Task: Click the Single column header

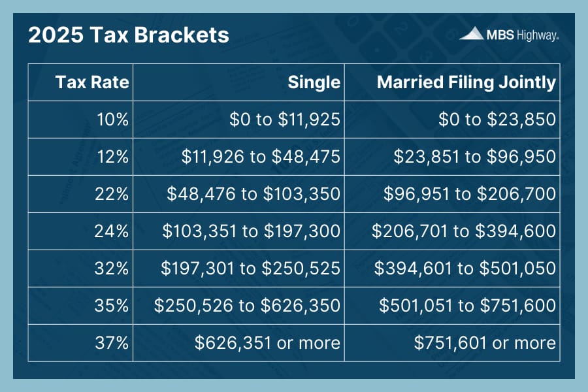Action: 238,82
